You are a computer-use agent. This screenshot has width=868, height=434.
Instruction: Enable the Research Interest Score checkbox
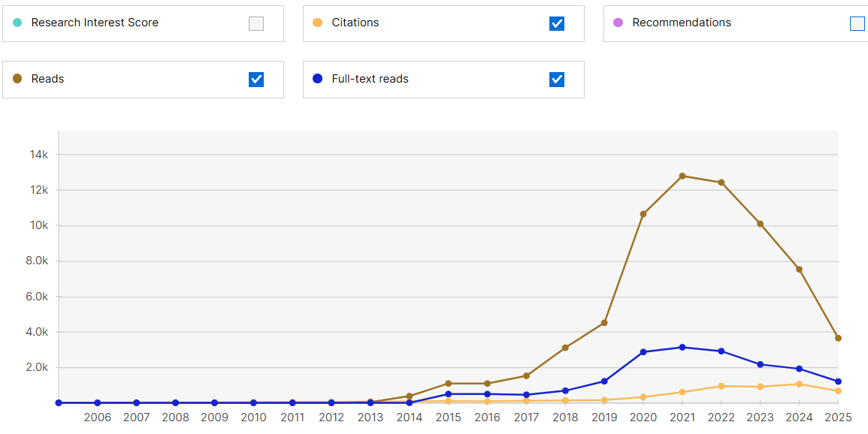pyautogui.click(x=256, y=23)
